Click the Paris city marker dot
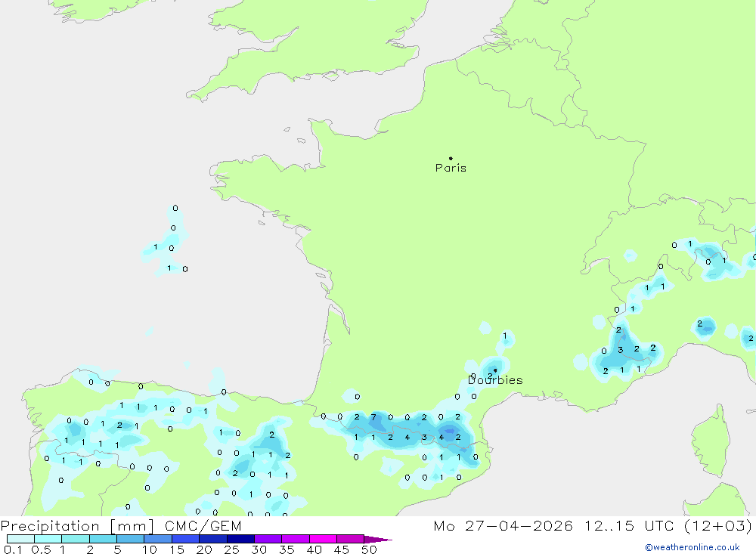The width and height of the screenshot is (756, 554). coord(451,158)
